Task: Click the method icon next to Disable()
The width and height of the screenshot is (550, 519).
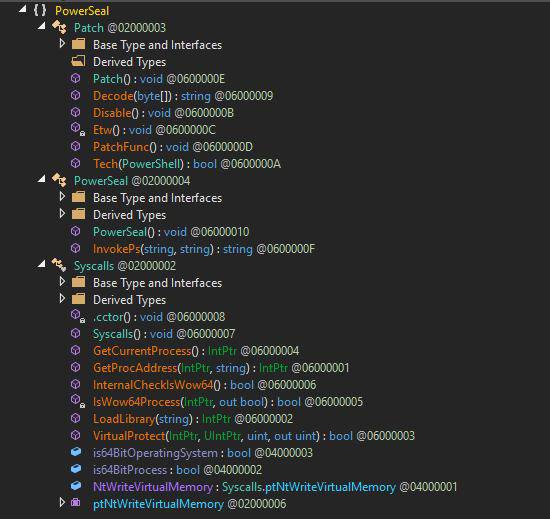Action: [75, 112]
